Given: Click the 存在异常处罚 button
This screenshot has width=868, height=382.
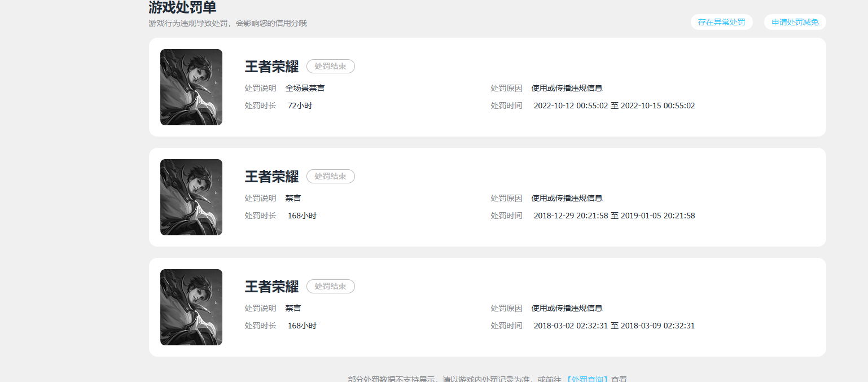Looking at the screenshot, I should tap(721, 22).
